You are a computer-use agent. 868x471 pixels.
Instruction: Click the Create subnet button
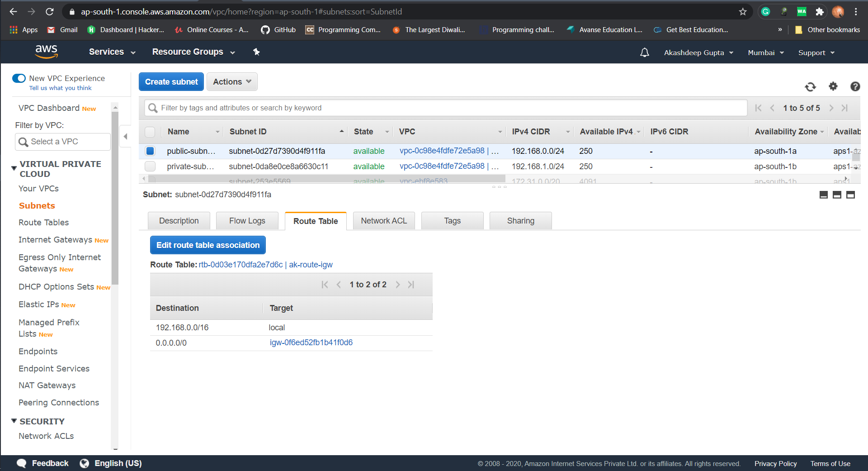171,81
